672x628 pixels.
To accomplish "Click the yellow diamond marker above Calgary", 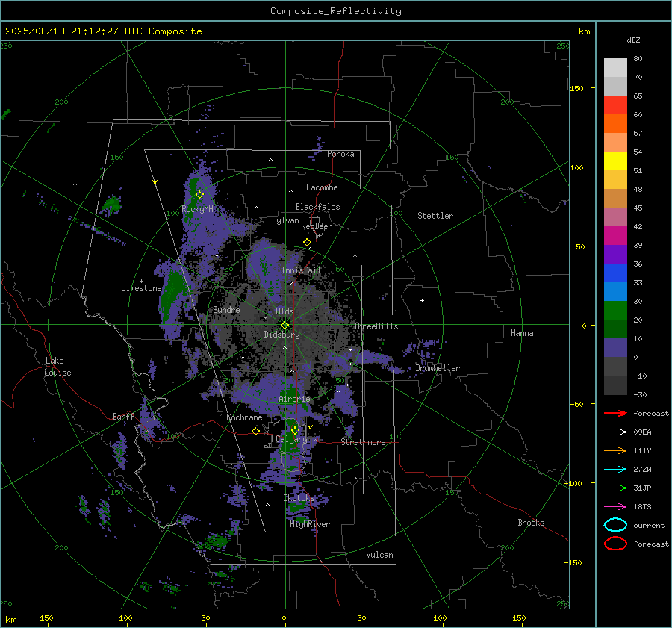I will [295, 430].
